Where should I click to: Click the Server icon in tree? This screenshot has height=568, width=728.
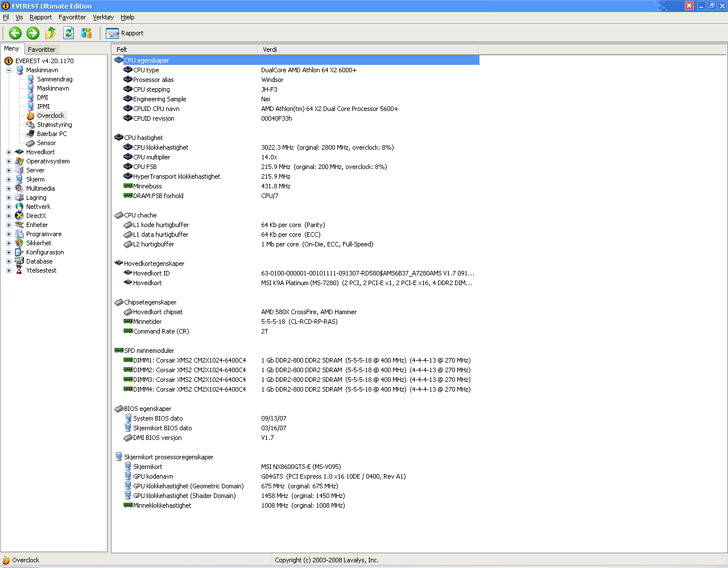[19, 170]
